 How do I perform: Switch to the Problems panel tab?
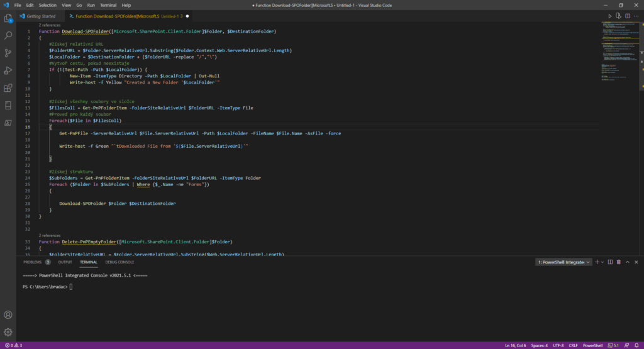[36, 262]
